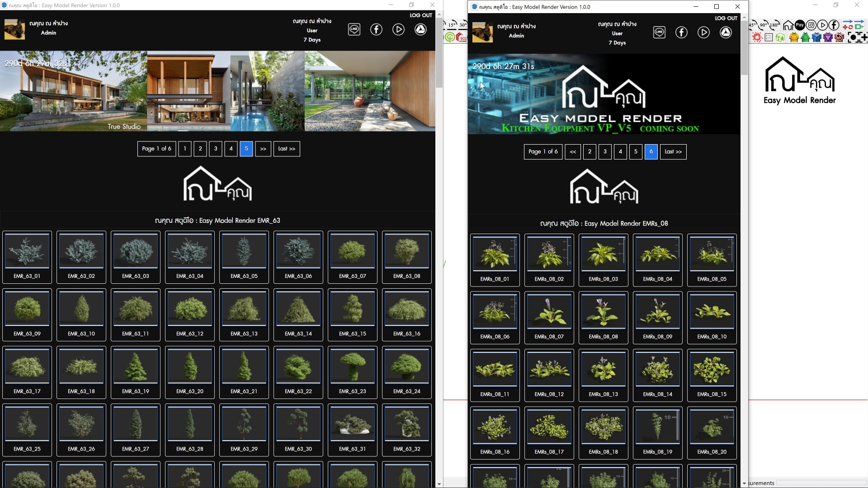Click the rotate 180° toolbar icon

774,25
